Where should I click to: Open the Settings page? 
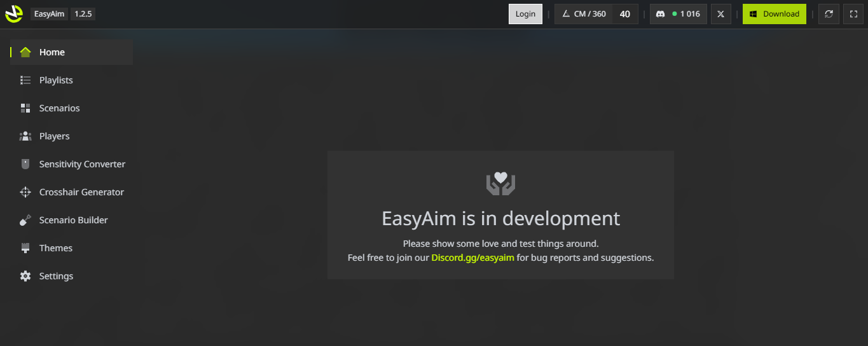[x=71, y=276]
